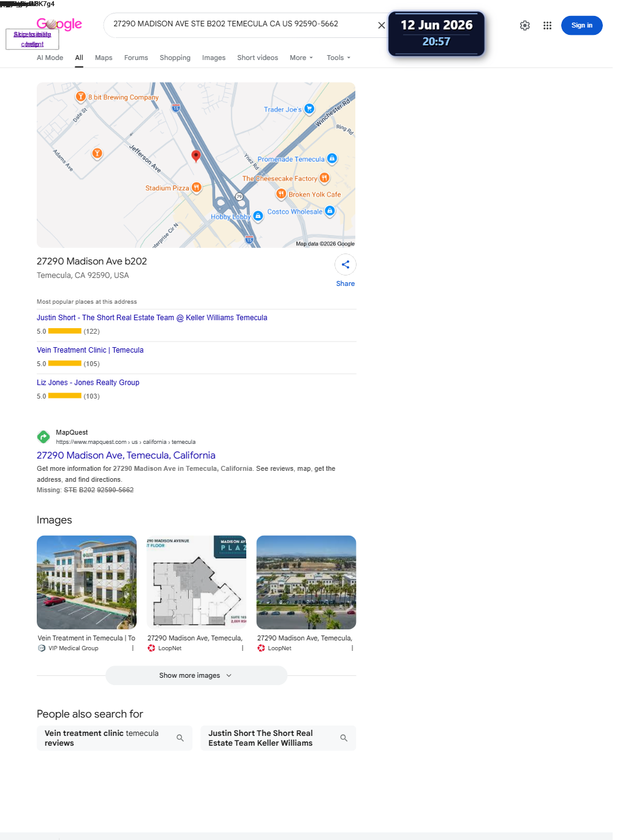The width and height of the screenshot is (620, 840).
Task: Click the Share icon under the map
Action: tap(346, 264)
